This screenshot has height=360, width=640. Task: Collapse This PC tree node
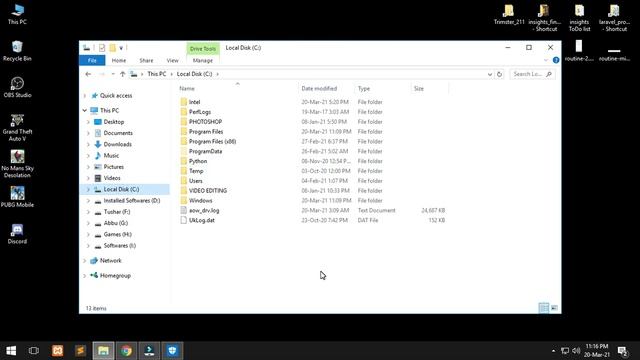tap(85, 111)
